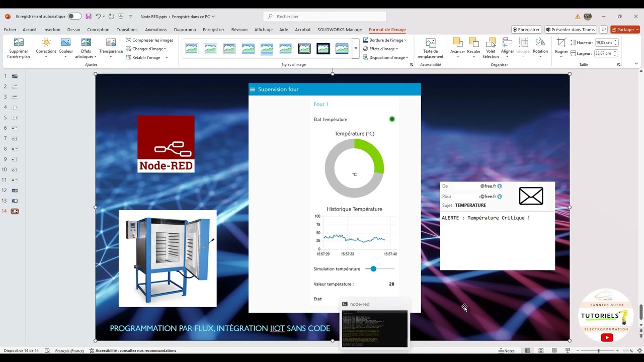Open the Corrections dropdown

(x=46, y=48)
